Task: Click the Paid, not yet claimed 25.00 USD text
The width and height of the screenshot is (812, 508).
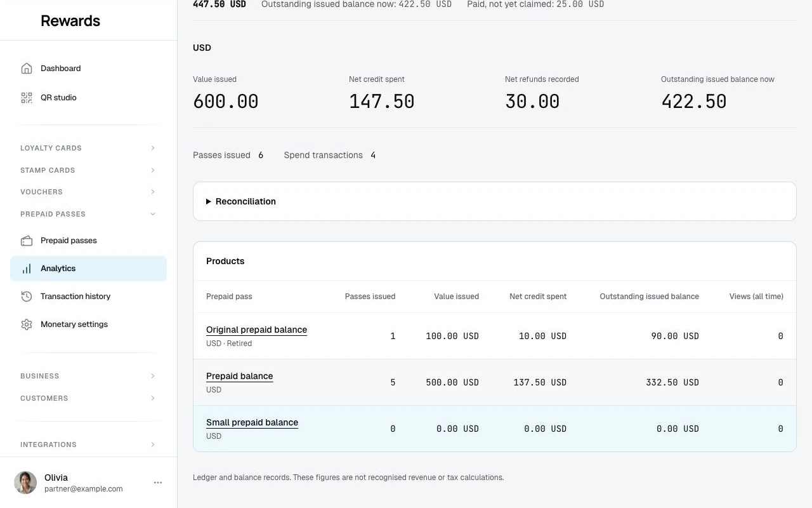Action: [x=535, y=4]
